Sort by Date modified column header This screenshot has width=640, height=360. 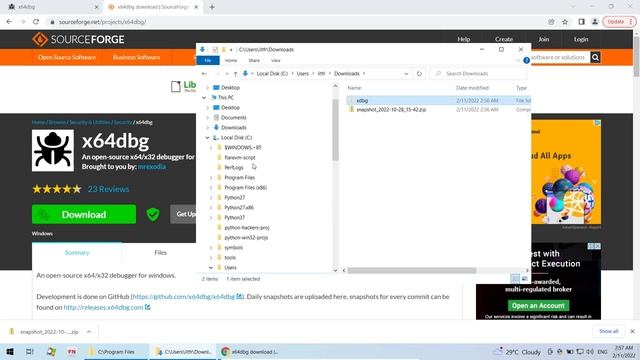coord(472,88)
